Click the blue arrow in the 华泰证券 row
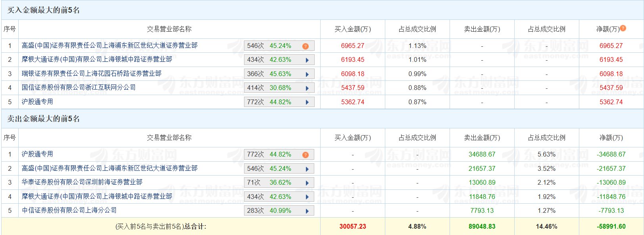 (307, 183)
